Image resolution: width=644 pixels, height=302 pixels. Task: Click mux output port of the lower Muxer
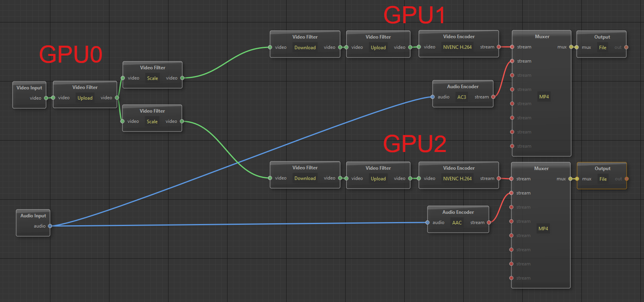pos(570,179)
